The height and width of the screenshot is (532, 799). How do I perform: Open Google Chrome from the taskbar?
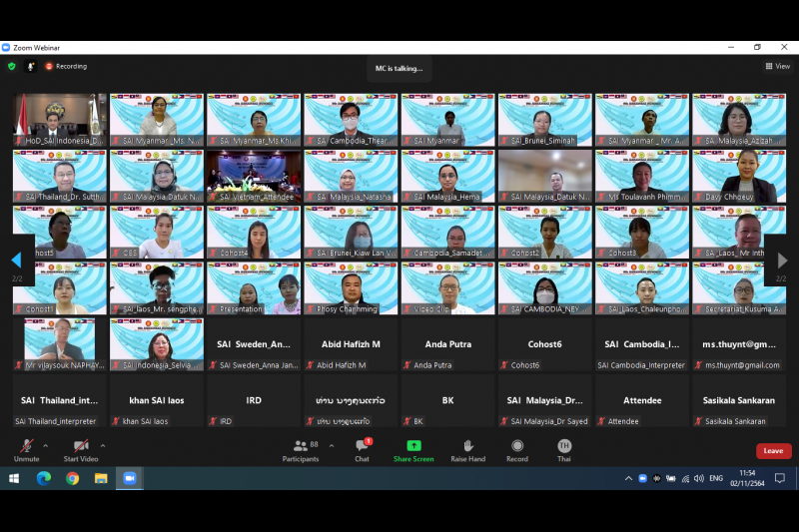tap(72, 478)
